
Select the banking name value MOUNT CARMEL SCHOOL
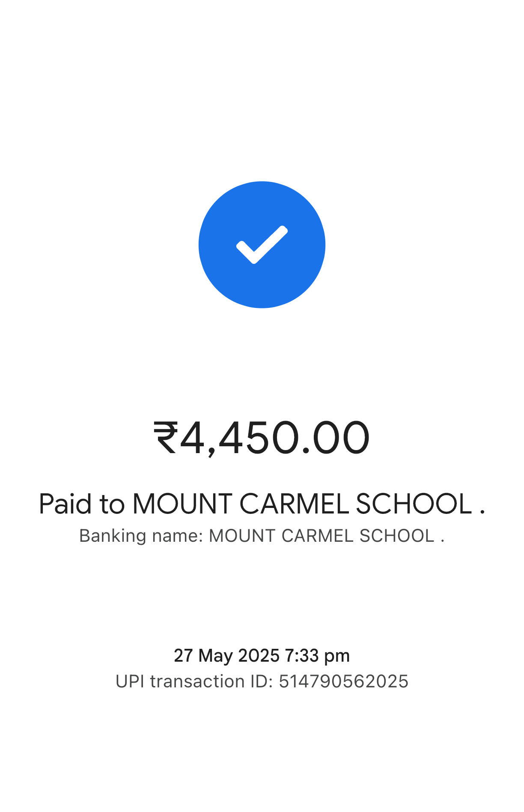point(322,536)
